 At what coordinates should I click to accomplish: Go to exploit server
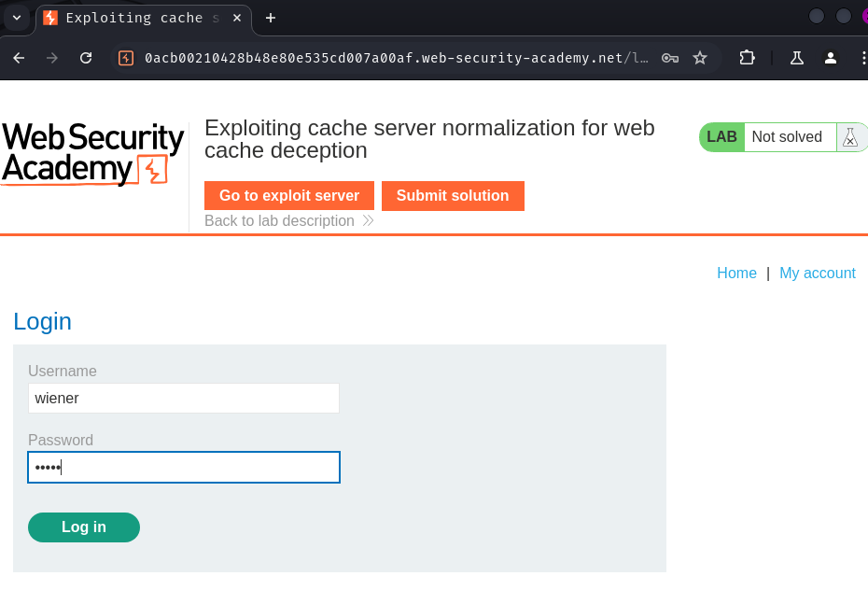pos(289,195)
